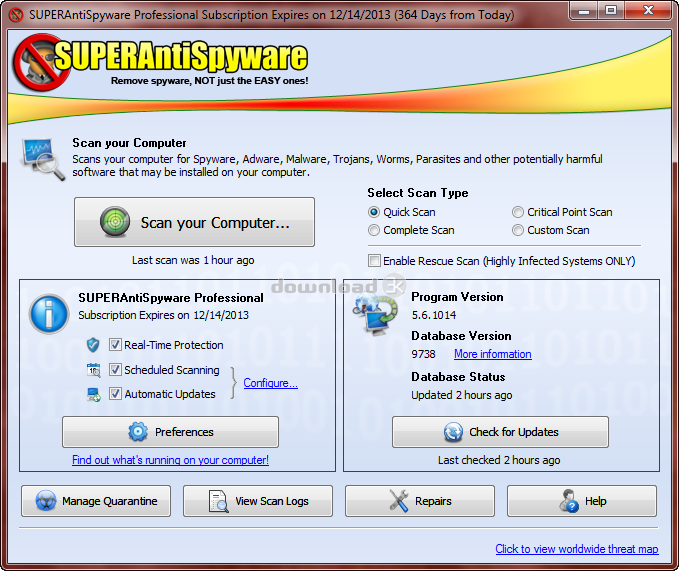Open Manage Quarantine

pos(96,501)
